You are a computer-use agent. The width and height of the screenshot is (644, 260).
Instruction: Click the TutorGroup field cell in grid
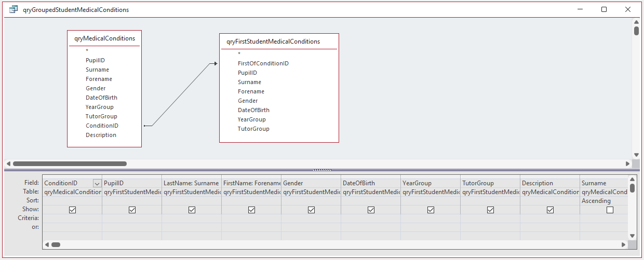[490, 183]
